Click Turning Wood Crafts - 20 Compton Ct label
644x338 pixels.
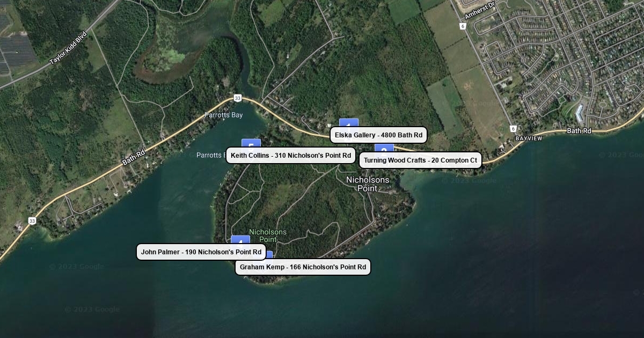pos(420,160)
